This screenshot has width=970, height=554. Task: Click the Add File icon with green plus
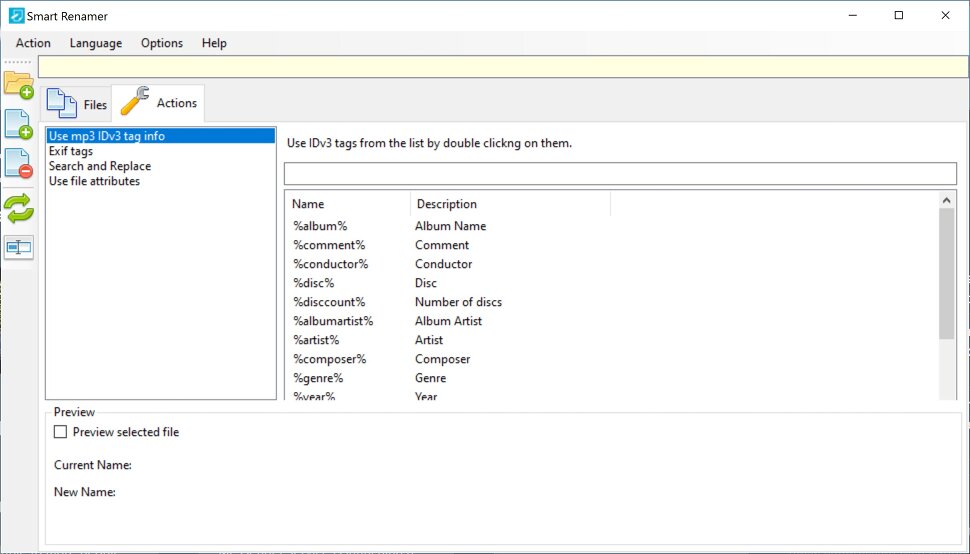click(x=19, y=124)
